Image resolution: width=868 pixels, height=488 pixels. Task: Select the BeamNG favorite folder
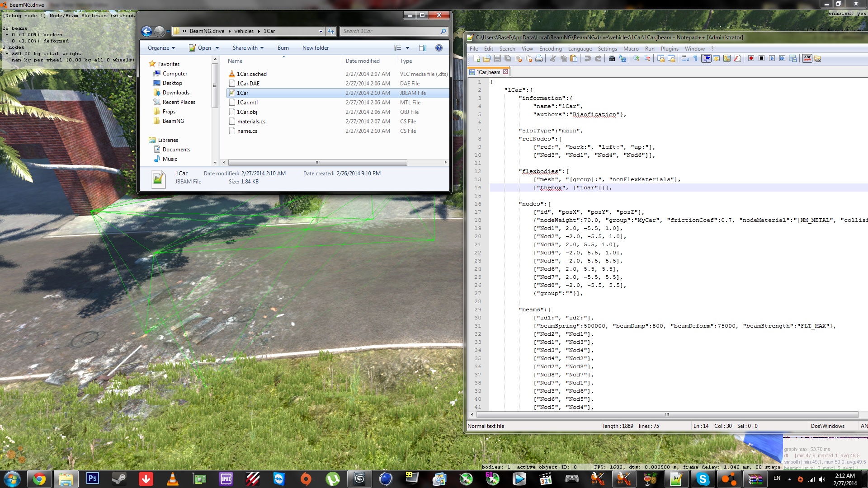pyautogui.click(x=173, y=121)
